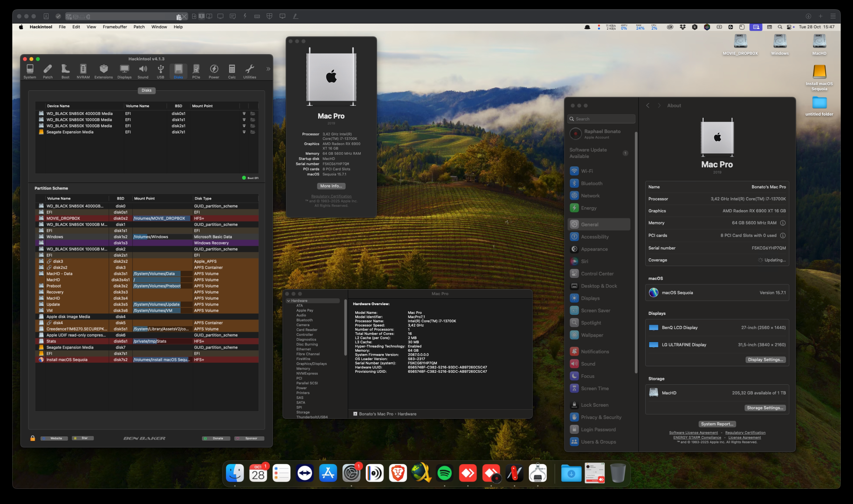Collapse the Hardware tree in System Information
This screenshot has width=853, height=504.
[x=288, y=301]
